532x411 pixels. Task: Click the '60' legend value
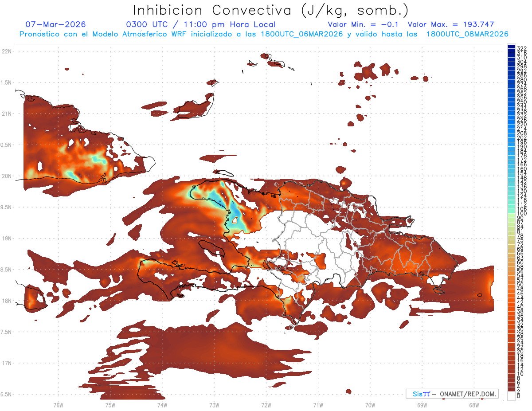pos(520,262)
